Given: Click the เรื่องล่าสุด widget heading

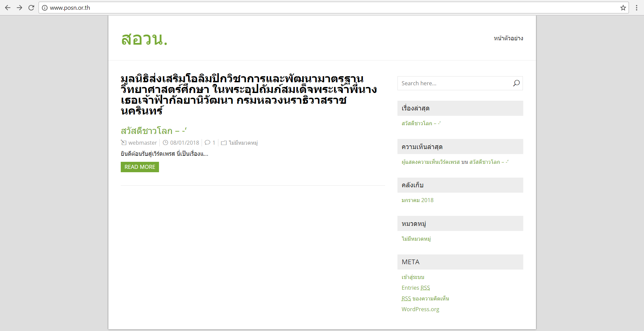Looking at the screenshot, I should pyautogui.click(x=460, y=108).
